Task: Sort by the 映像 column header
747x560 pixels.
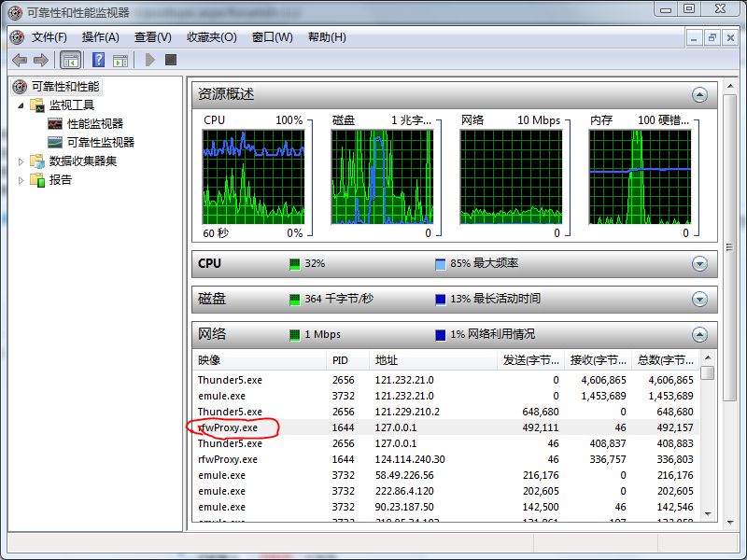Action: pyautogui.click(x=260, y=360)
